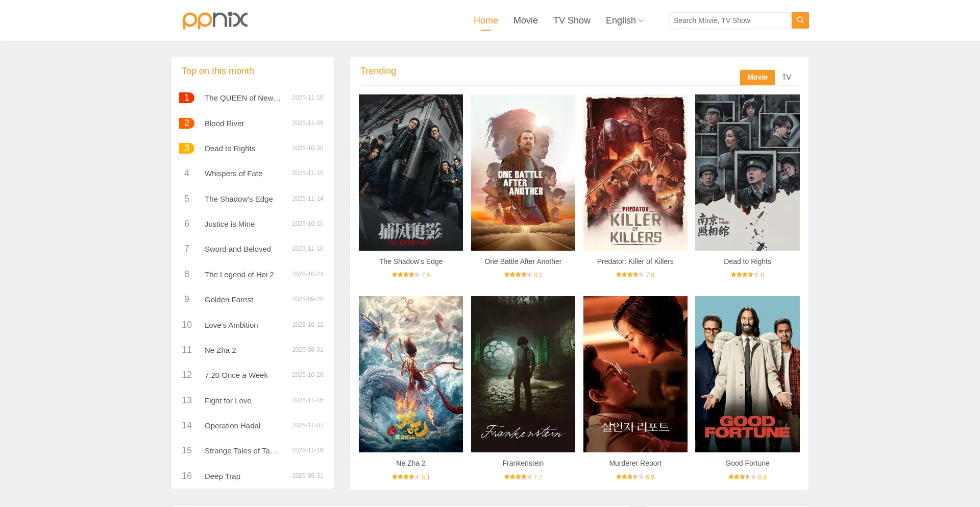The height and width of the screenshot is (507, 980).
Task: Click the rank 3 badge icon
Action: [186, 148]
